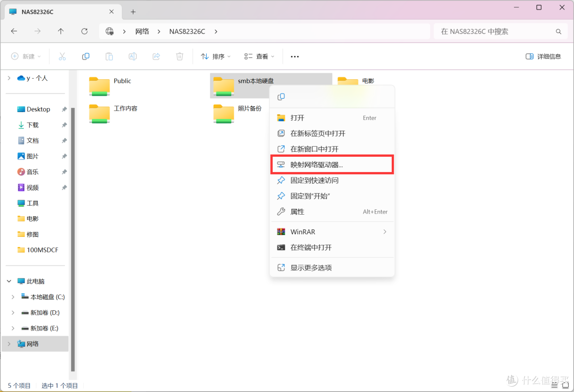
Task: Open 工具 in sidebar
Action: (x=28, y=203)
